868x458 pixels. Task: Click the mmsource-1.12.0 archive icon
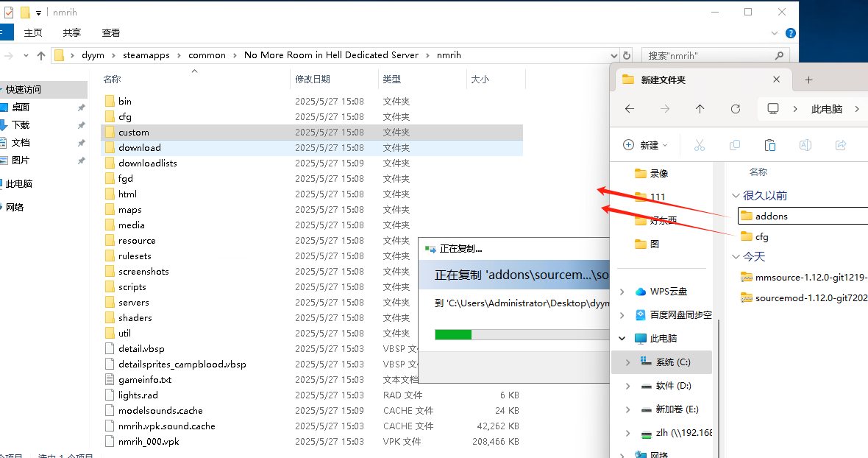[746, 278]
